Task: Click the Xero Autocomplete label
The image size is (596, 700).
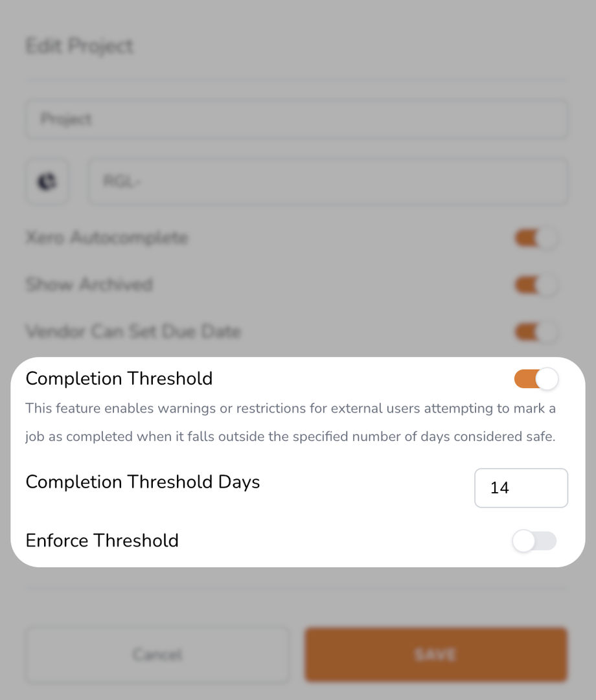Action: tap(106, 238)
